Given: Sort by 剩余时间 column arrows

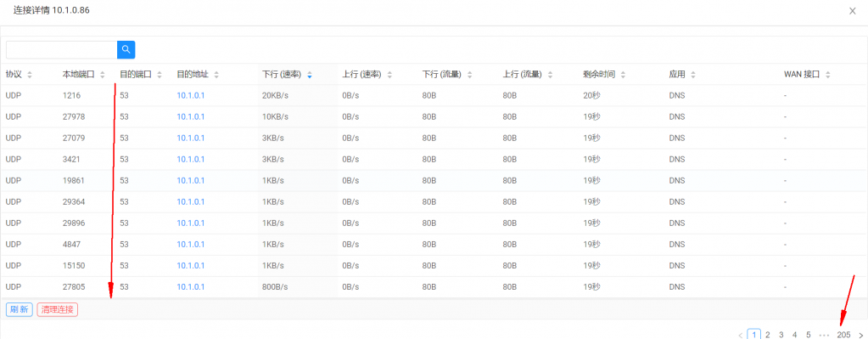Looking at the screenshot, I should point(624,75).
